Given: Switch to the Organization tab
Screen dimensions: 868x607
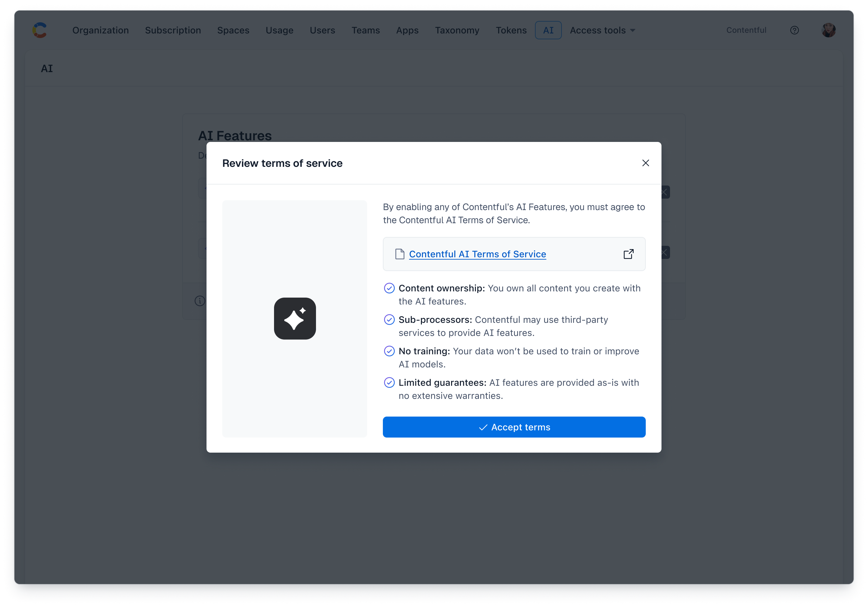Looking at the screenshot, I should 101,30.
